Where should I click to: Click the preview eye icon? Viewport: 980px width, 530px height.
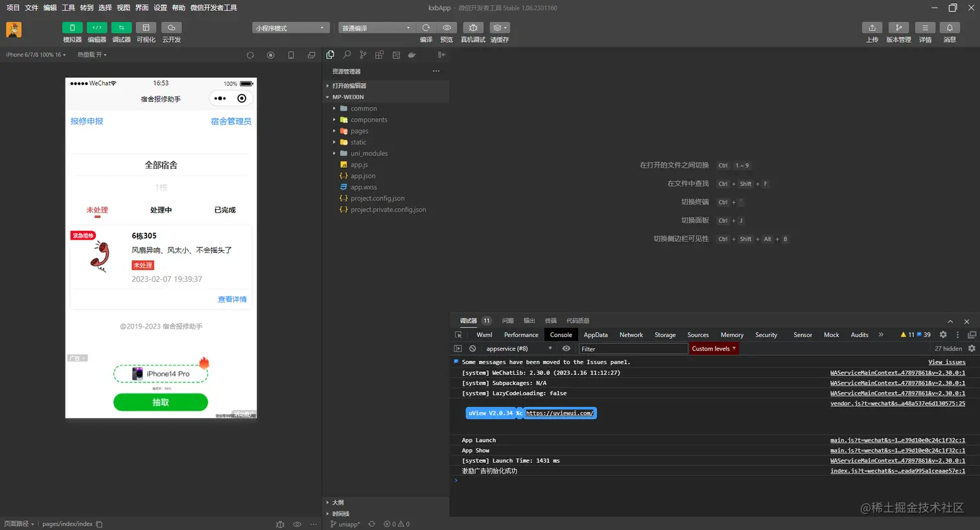point(447,28)
